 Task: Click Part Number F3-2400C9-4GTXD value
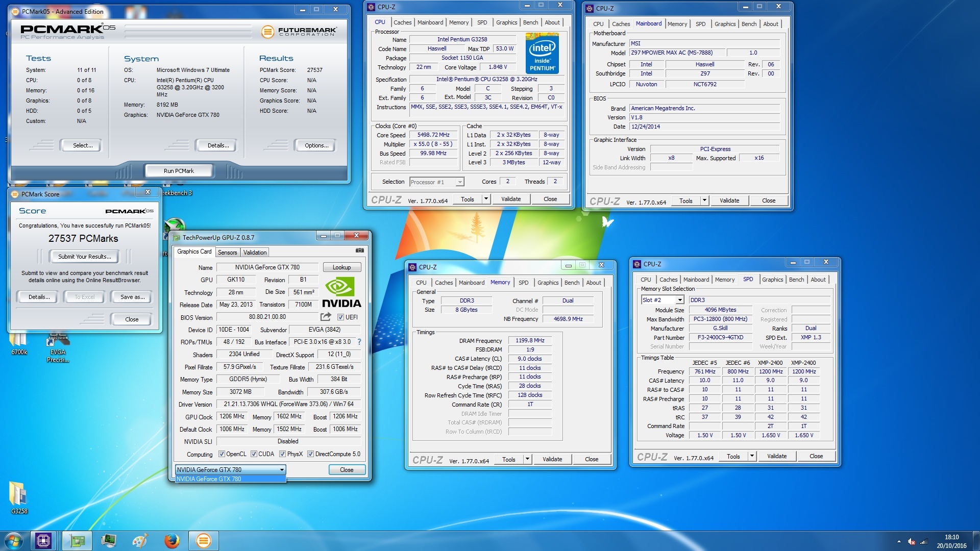click(x=720, y=338)
